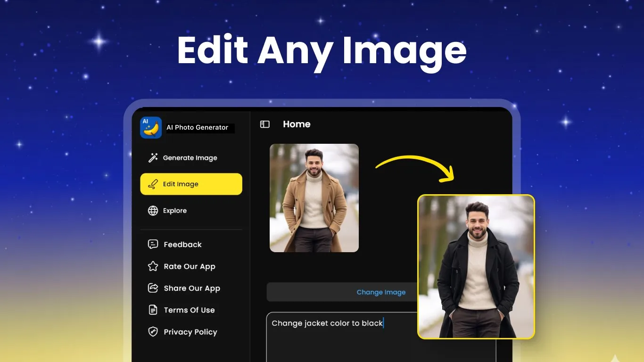Click the pen icon beside Edit Image
Image resolution: width=644 pixels, height=362 pixels.
click(x=153, y=184)
